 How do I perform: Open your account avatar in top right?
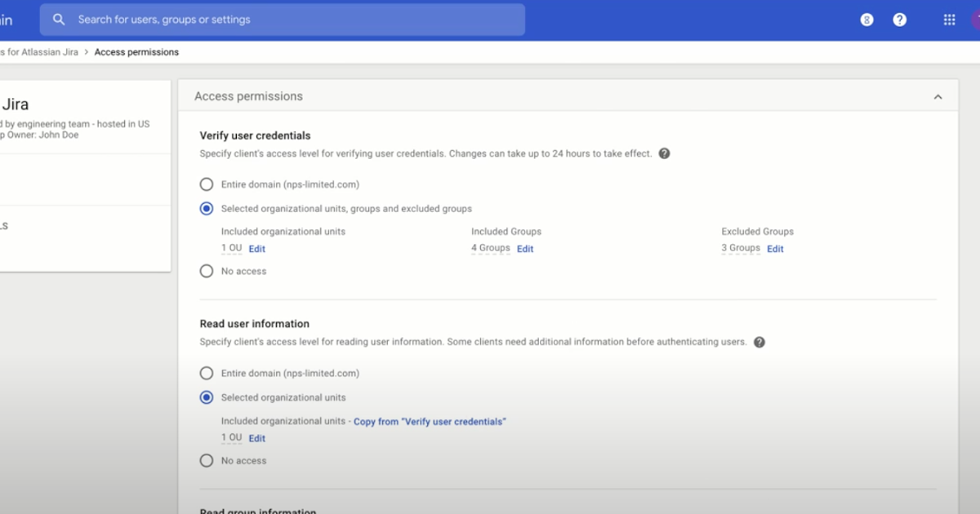(977, 19)
